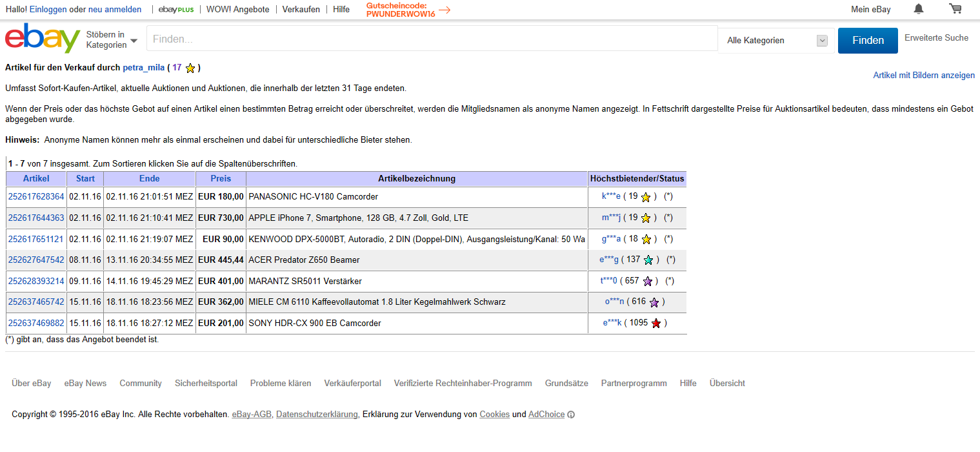Sort by Preis column header
The image size is (980, 452).
[x=221, y=179]
